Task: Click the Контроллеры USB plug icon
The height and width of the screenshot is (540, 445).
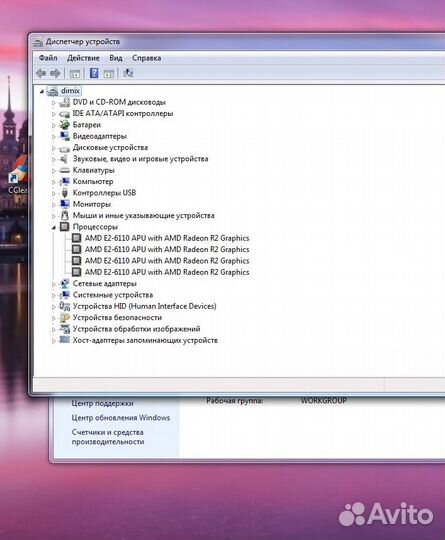Action: click(x=64, y=193)
